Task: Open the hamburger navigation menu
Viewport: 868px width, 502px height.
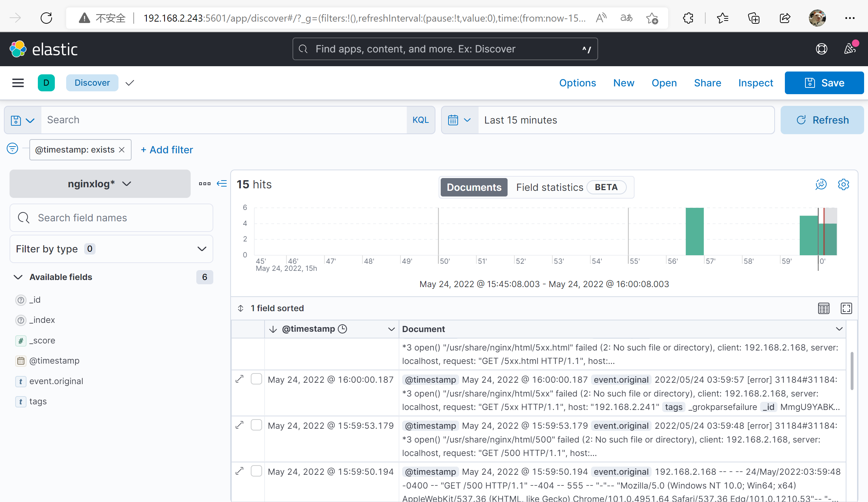Action: (18, 83)
